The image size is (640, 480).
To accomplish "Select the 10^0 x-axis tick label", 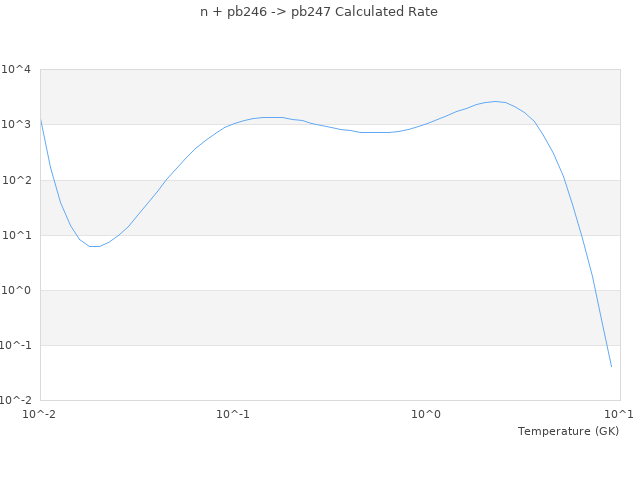I will (426, 414).
